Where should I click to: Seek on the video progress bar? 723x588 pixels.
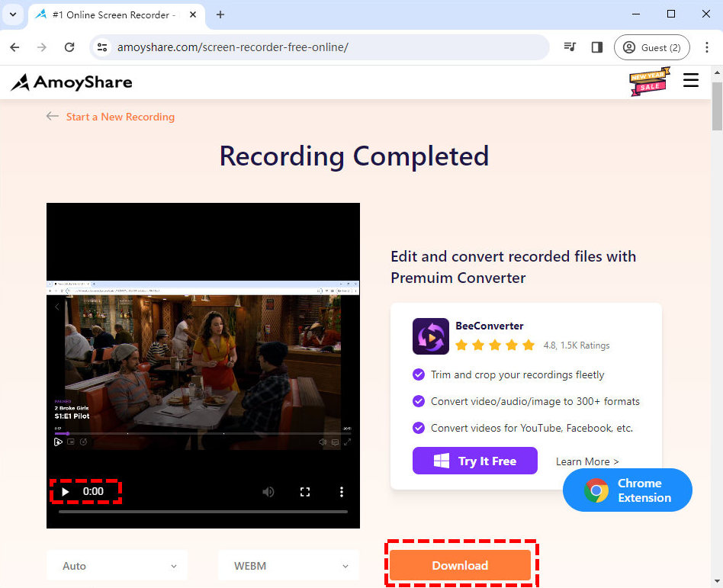(203, 512)
